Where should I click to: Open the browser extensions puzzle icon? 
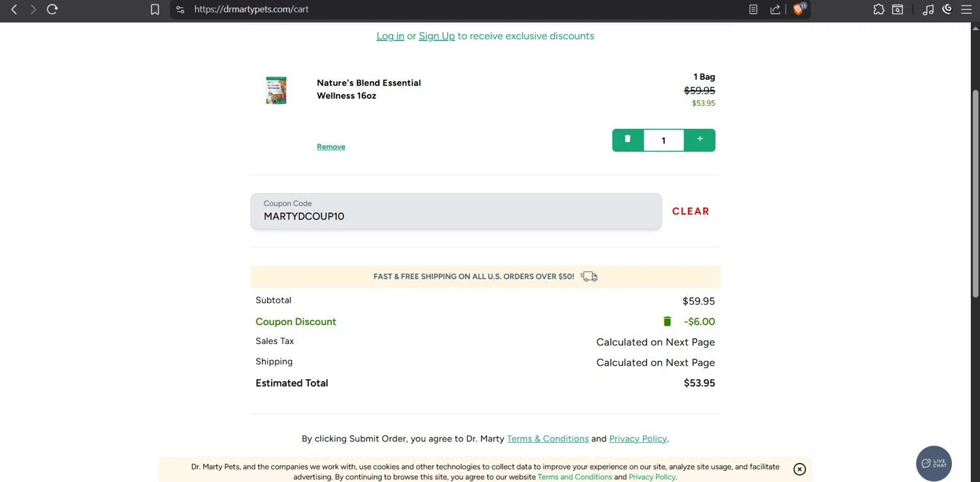point(879,9)
